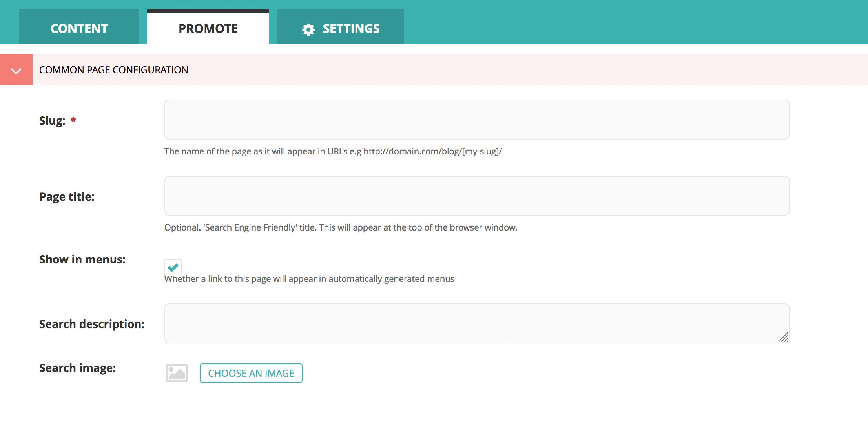Click the Search image placeholder icon
868x432 pixels.
pyautogui.click(x=177, y=373)
